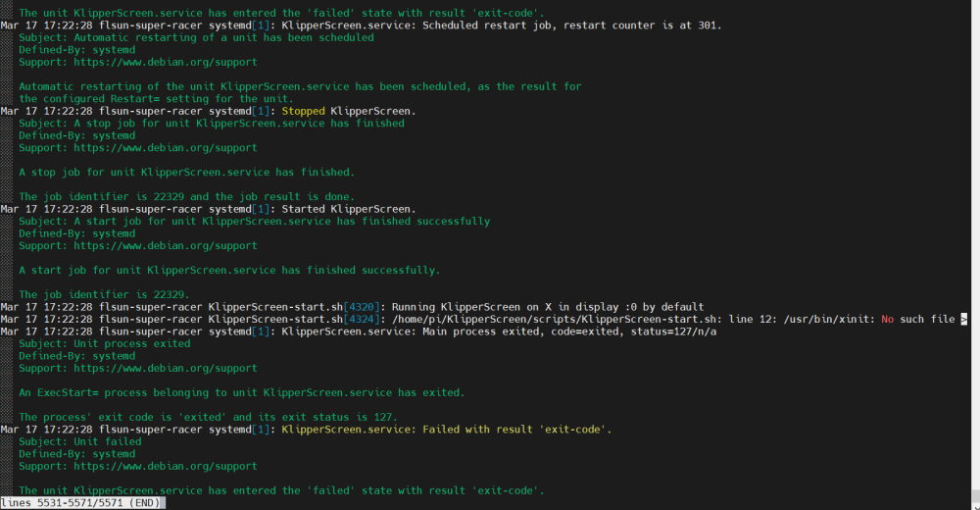The width and height of the screenshot is (980, 510).
Task: Open debian.org support link below 'Subject: Unit process exited'
Action: [166, 369]
